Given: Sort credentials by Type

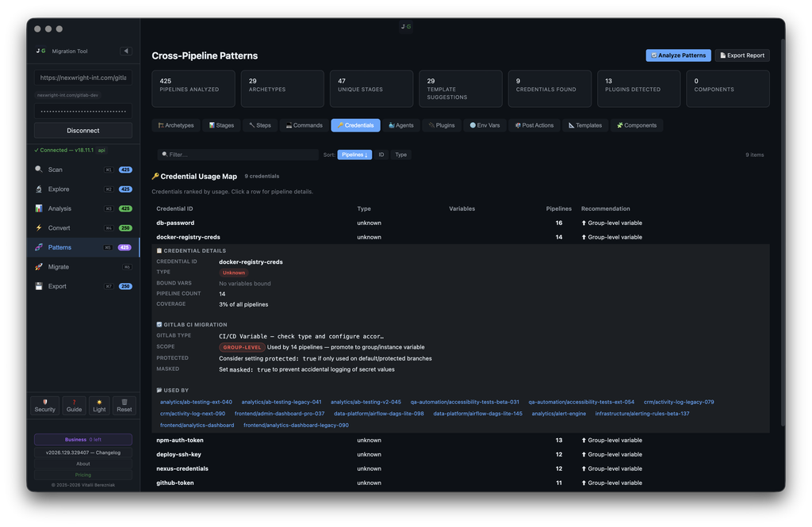Looking at the screenshot, I should pyautogui.click(x=400, y=155).
